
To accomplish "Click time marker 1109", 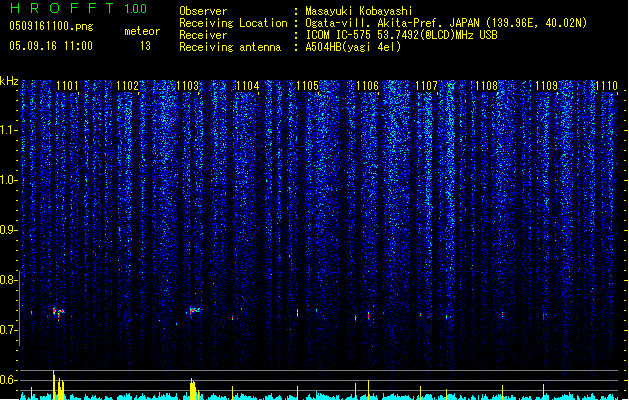I will coord(547,86).
